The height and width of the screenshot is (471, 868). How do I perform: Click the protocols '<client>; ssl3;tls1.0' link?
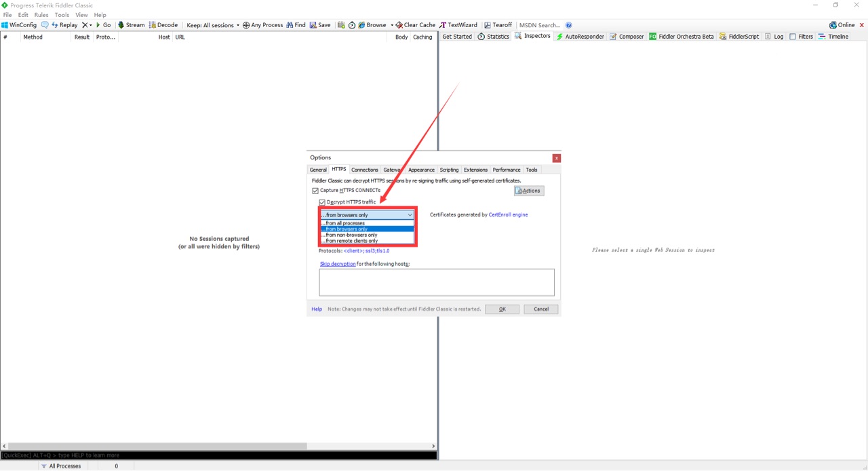click(x=366, y=251)
